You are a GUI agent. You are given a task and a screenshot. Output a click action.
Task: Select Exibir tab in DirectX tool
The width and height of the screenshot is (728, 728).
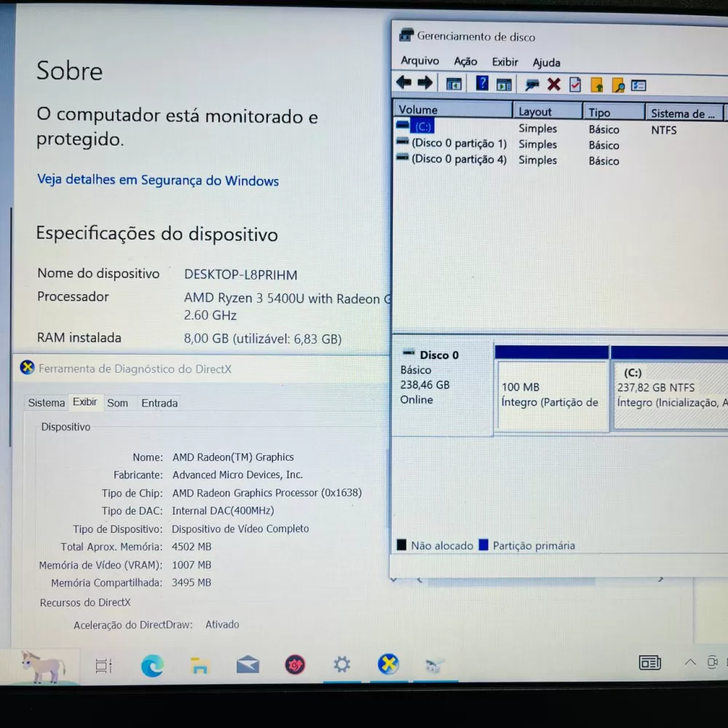pos(85,402)
